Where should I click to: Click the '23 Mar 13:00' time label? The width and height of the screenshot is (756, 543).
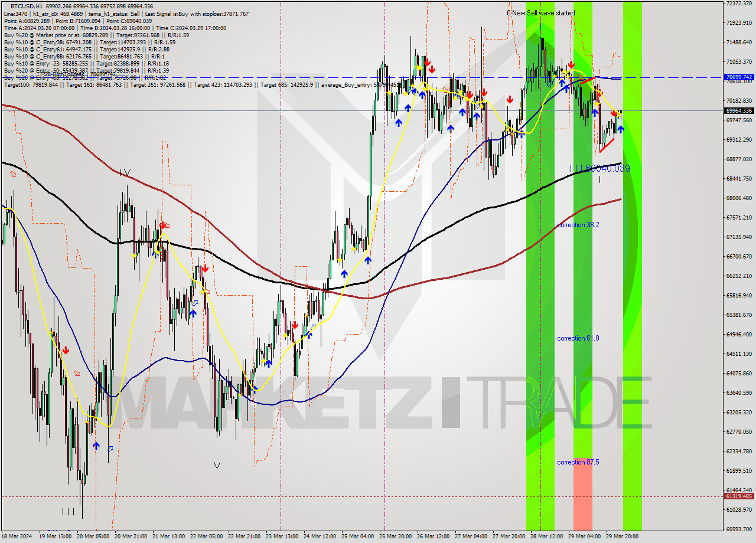(x=282, y=537)
